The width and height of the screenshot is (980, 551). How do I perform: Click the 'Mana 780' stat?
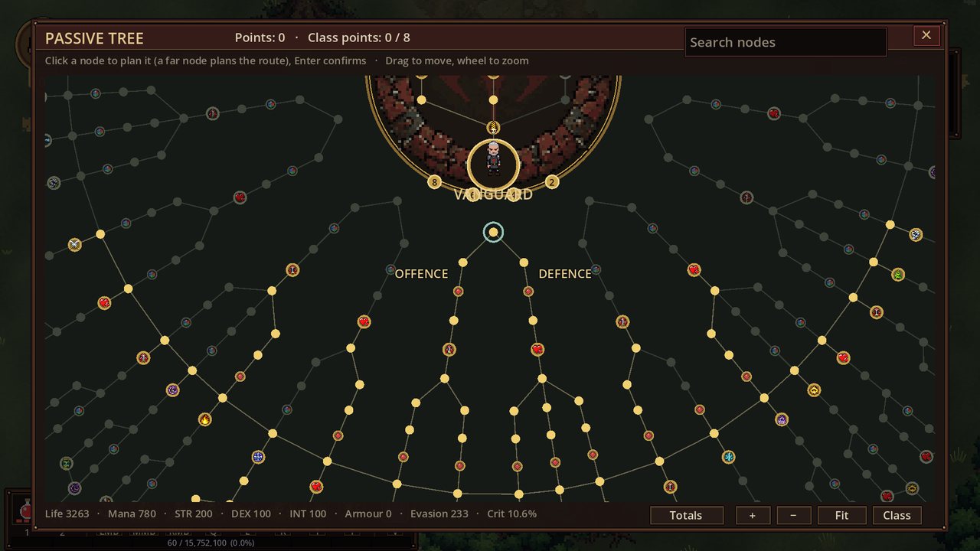pos(132,514)
